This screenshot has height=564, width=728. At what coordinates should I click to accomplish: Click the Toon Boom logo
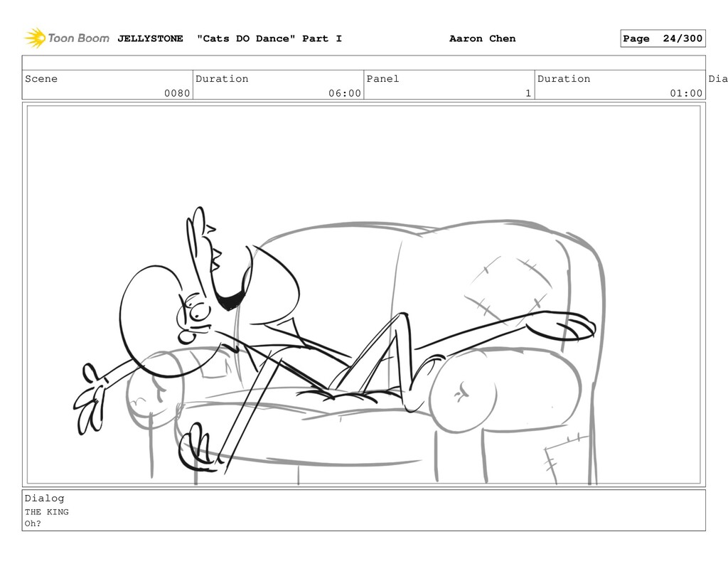point(67,38)
